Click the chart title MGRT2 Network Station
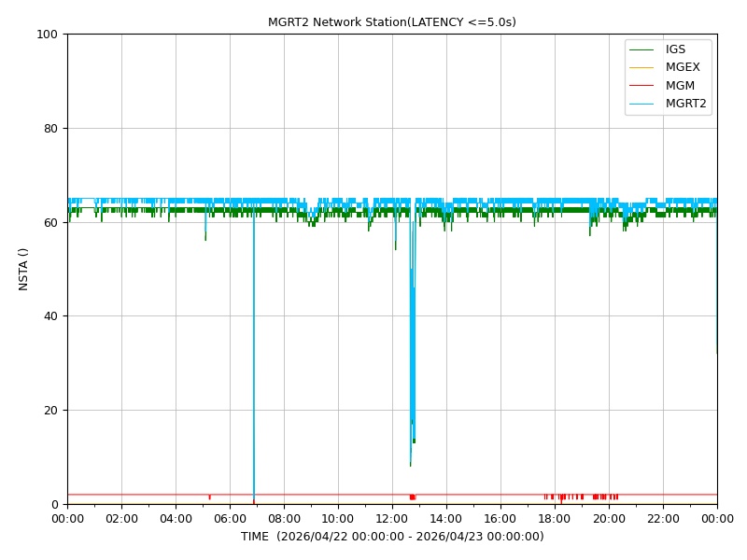This screenshot has height=560, width=747. click(391, 22)
